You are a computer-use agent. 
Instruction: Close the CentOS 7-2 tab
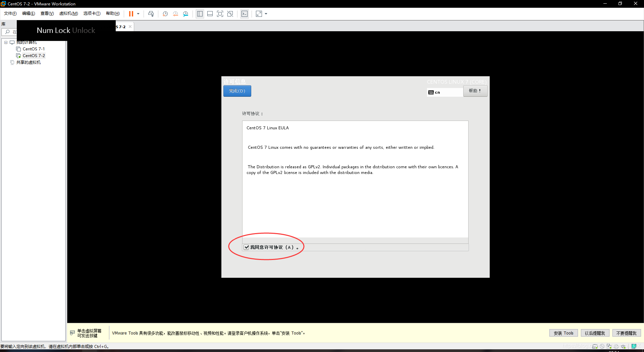pos(130,27)
